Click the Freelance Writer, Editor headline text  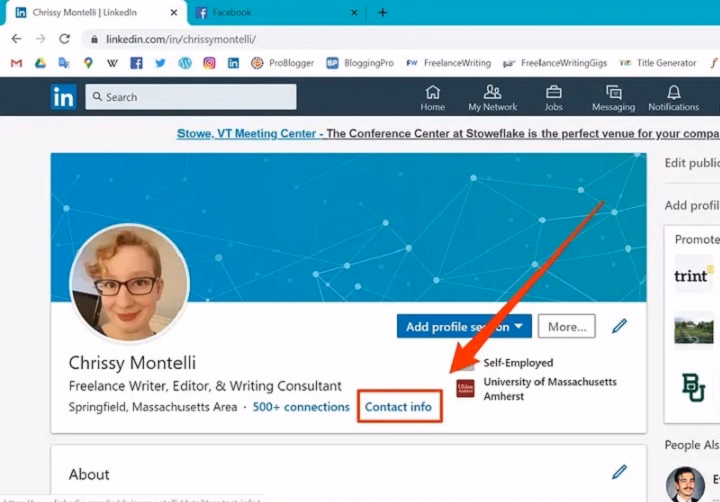(x=205, y=386)
